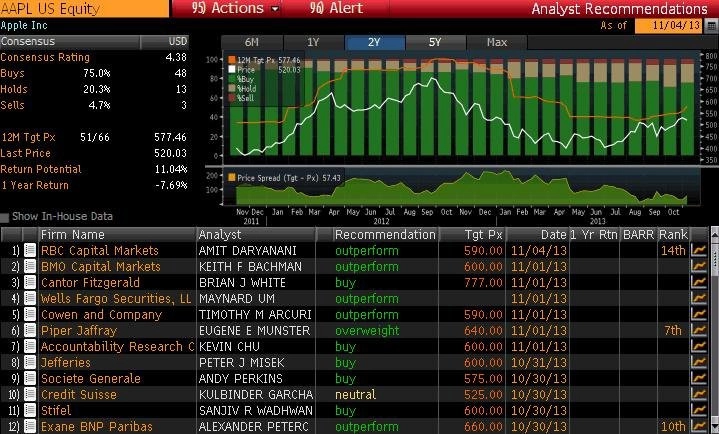Screen dimensions: 719x434
Task: Open the chart icon in Credit Suisse row
Action: 699,395
